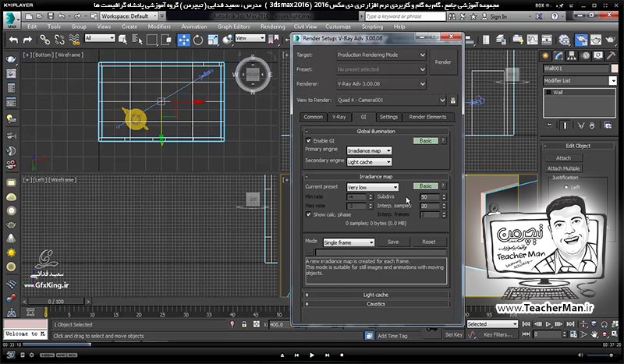Image resolution: width=624 pixels, height=364 pixels.
Task: Open the Create command panel tab
Action: (545, 55)
